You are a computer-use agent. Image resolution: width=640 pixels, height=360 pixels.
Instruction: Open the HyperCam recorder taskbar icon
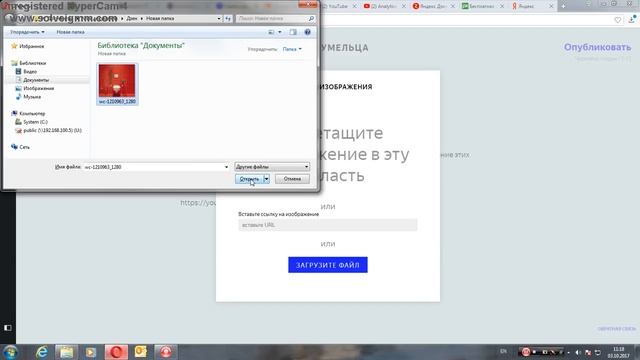coord(166,352)
